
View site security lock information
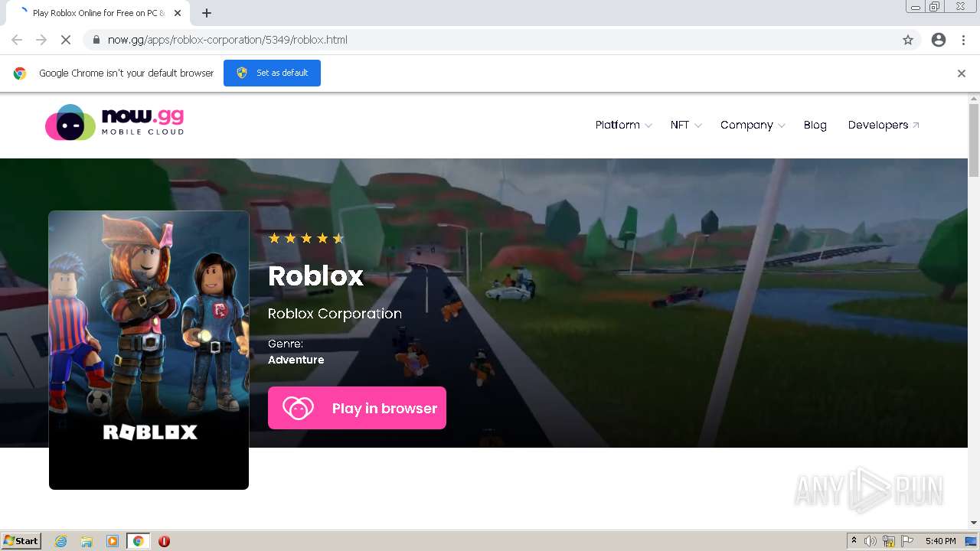point(96,40)
